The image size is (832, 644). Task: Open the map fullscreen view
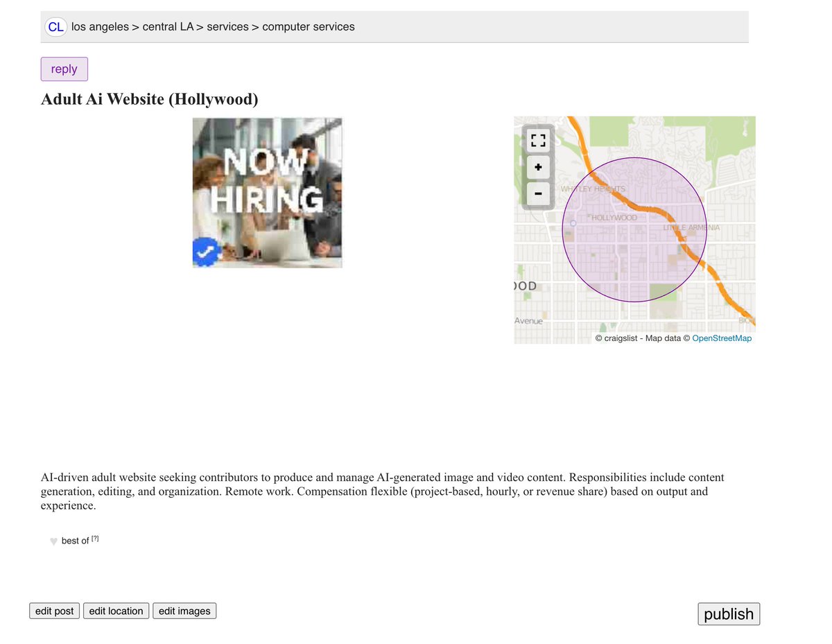(538, 141)
